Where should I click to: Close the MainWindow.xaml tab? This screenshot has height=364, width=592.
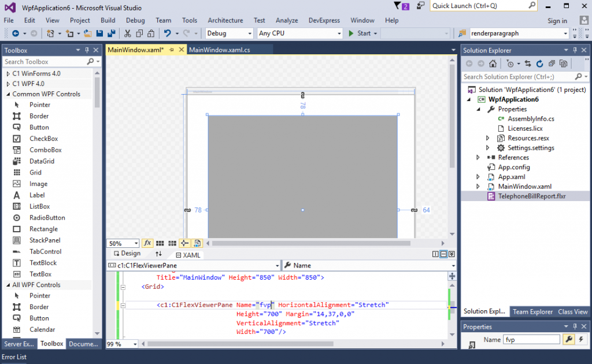tap(181, 50)
